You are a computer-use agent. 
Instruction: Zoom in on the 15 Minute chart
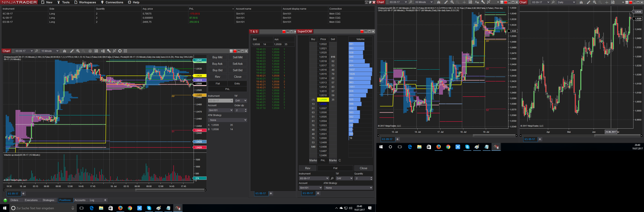tap(78, 51)
